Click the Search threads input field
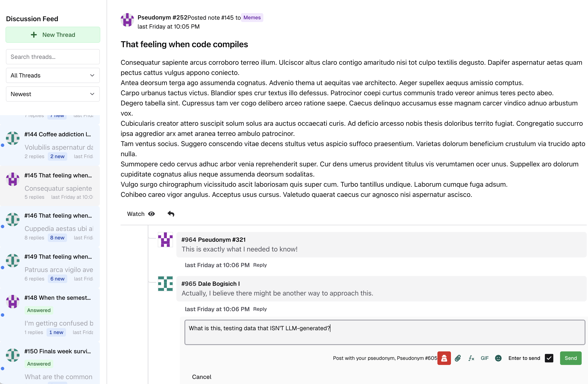 tap(53, 57)
